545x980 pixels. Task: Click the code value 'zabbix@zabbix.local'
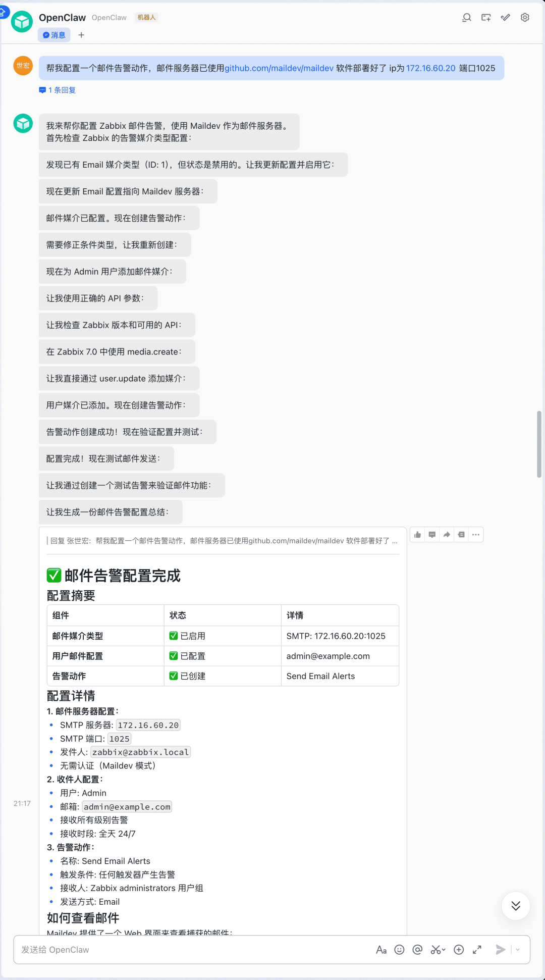click(x=141, y=752)
